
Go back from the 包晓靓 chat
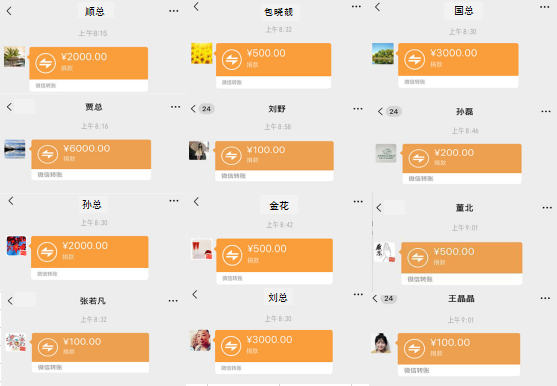[196, 6]
